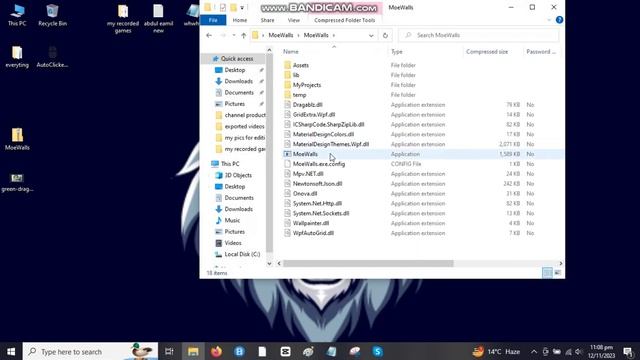
Task: Open the notification center icon
Action: point(628,351)
